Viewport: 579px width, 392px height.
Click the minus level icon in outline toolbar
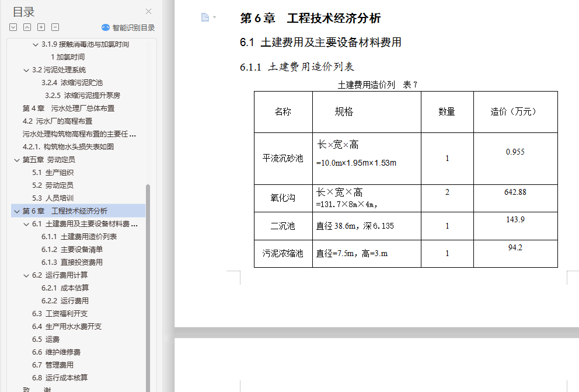[55, 27]
